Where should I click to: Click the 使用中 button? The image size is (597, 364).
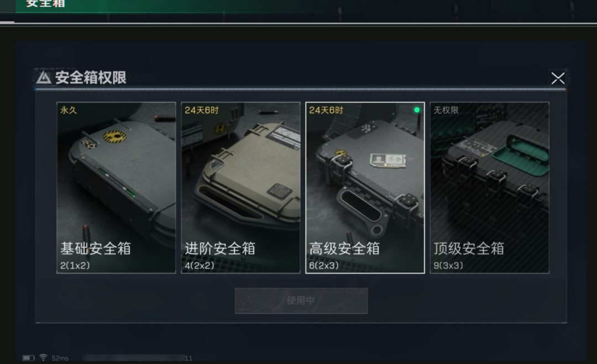pyautogui.click(x=301, y=300)
